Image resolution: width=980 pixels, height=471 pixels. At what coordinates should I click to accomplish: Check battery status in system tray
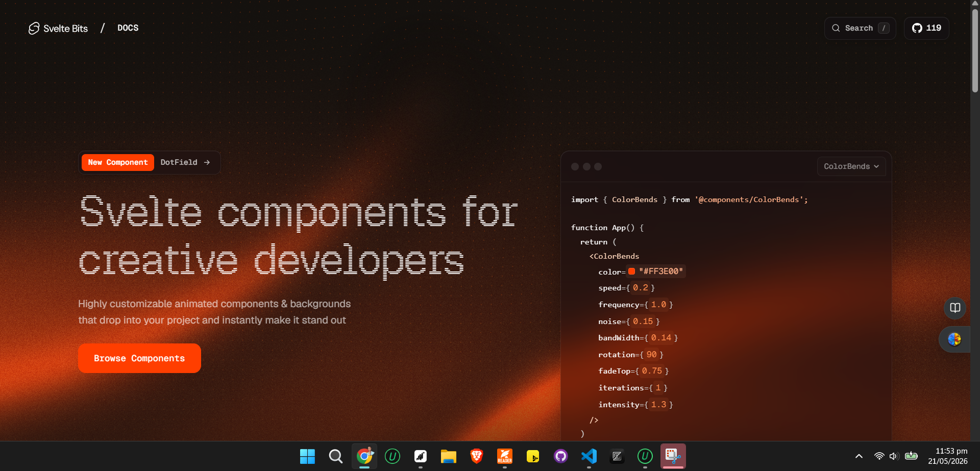[911, 456]
